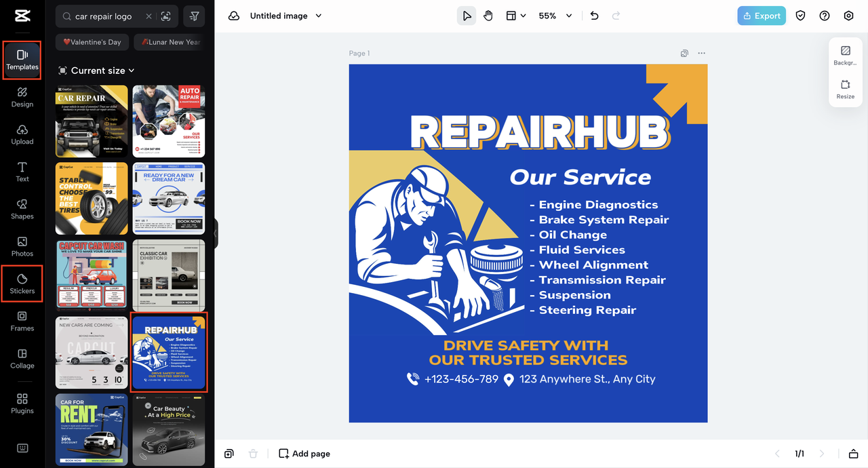
Task: Open the Settings gear icon
Action: (848, 16)
